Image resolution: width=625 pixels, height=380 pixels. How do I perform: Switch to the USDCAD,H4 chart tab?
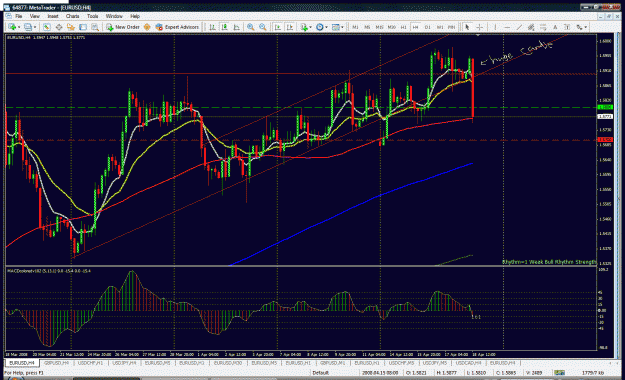(x=468, y=363)
